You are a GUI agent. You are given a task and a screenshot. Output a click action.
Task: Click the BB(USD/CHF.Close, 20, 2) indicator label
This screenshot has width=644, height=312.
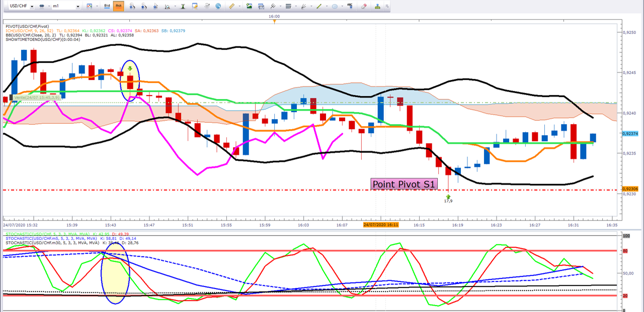click(x=30, y=35)
